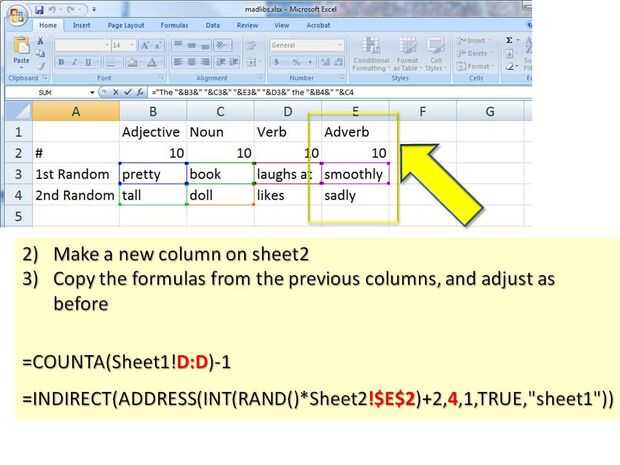Apply Percent style format

point(296,62)
